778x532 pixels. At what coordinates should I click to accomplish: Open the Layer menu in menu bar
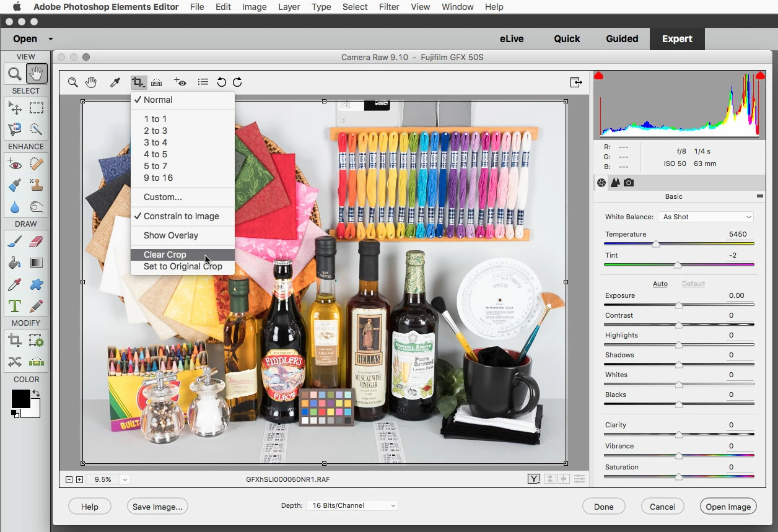pyautogui.click(x=289, y=7)
